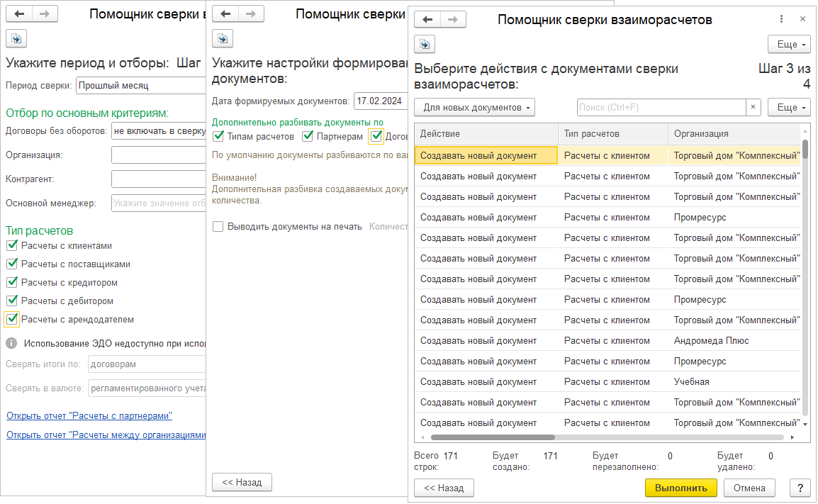Click back arrow in first wizard window
This screenshot has width=818, height=504.
[x=20, y=14]
